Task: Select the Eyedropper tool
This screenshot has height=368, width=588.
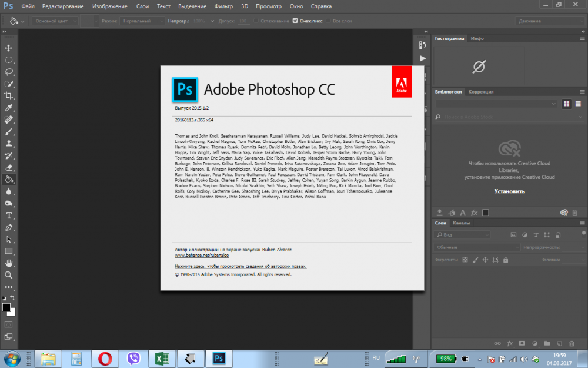Action: (x=9, y=108)
